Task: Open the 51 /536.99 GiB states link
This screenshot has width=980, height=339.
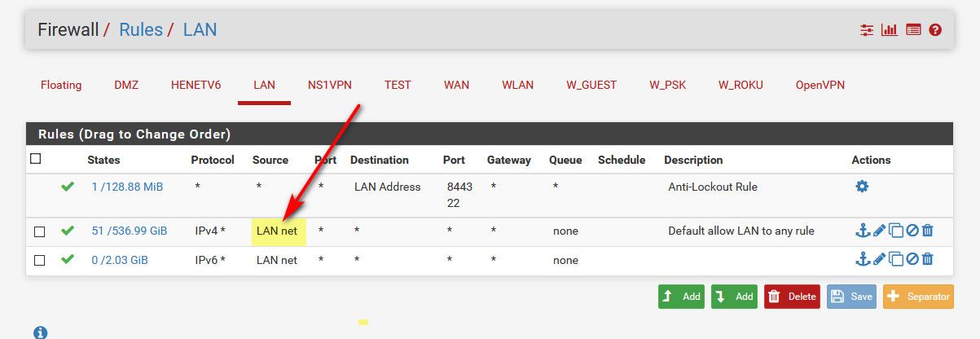Action: (129, 231)
